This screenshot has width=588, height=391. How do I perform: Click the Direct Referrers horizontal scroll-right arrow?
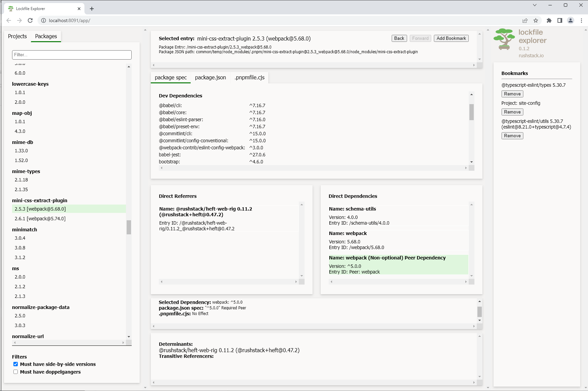pos(296,282)
